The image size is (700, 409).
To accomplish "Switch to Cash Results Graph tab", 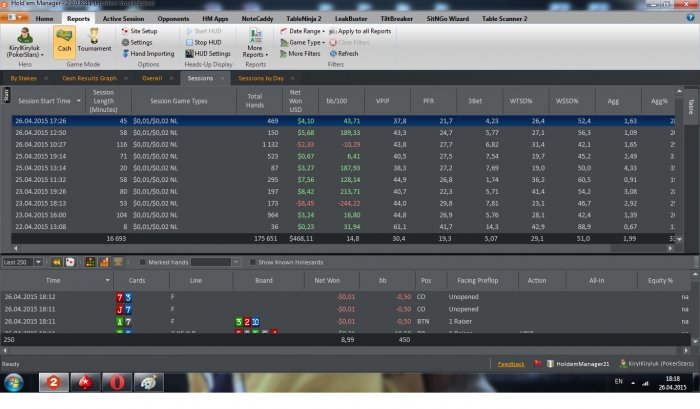I will pyautogui.click(x=89, y=78).
